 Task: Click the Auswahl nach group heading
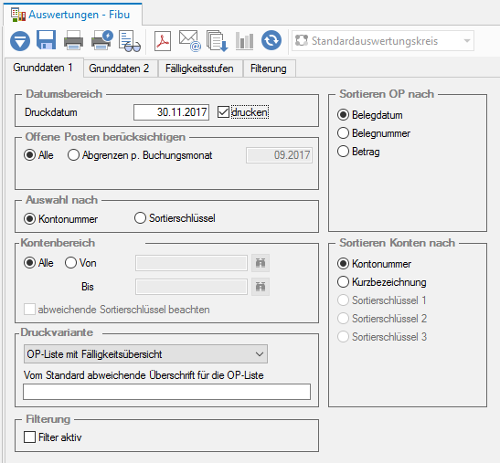coord(62,200)
